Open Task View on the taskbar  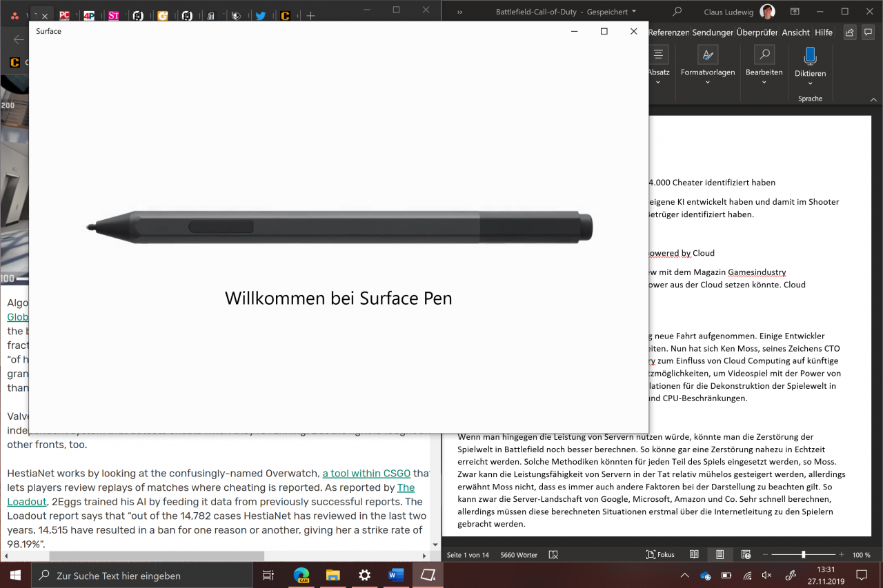pos(269,575)
